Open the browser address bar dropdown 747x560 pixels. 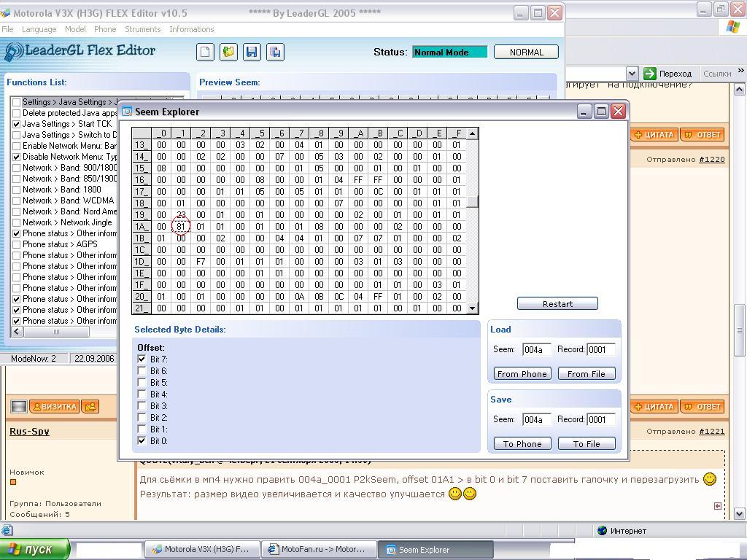(632, 74)
